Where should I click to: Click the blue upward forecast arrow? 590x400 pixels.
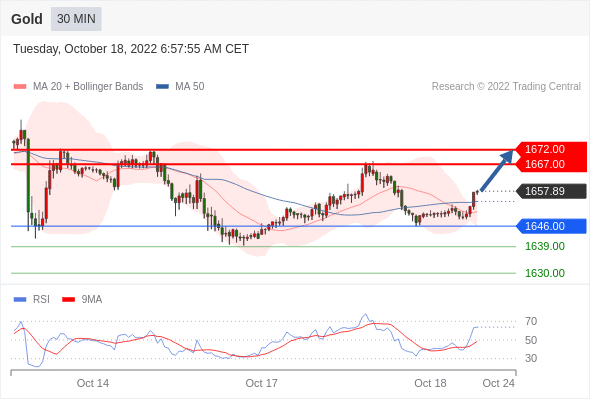point(497,171)
